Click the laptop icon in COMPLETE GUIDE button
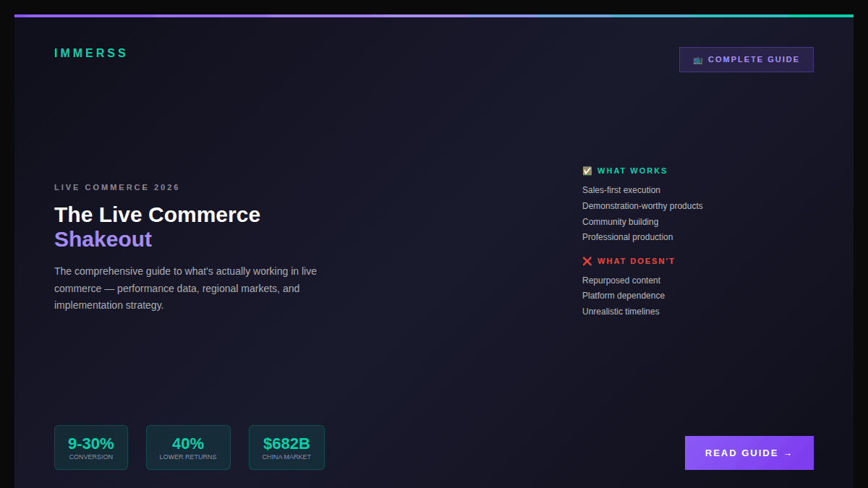The image size is (868, 488). point(697,60)
